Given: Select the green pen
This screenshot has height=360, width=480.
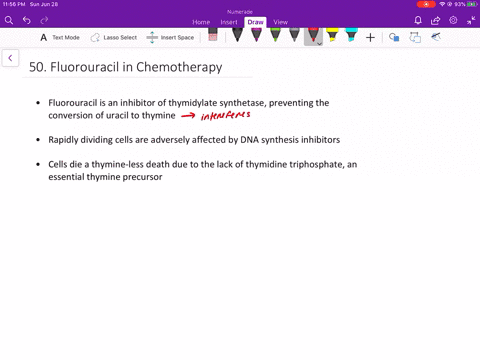Looking at the screenshot, I should (275, 35).
